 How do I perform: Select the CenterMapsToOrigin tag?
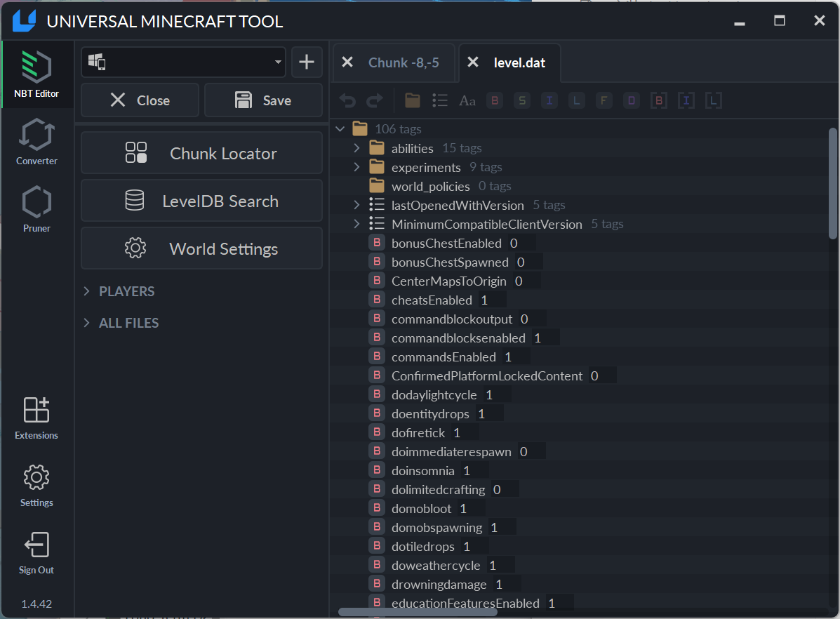[448, 281]
